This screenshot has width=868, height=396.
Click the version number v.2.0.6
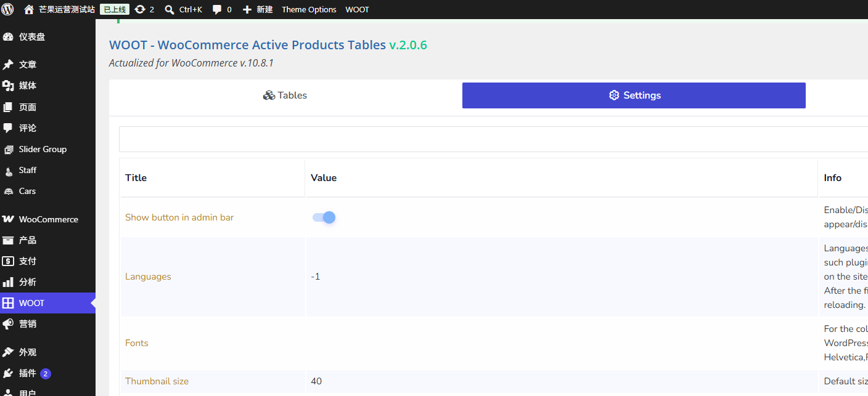[x=408, y=45]
